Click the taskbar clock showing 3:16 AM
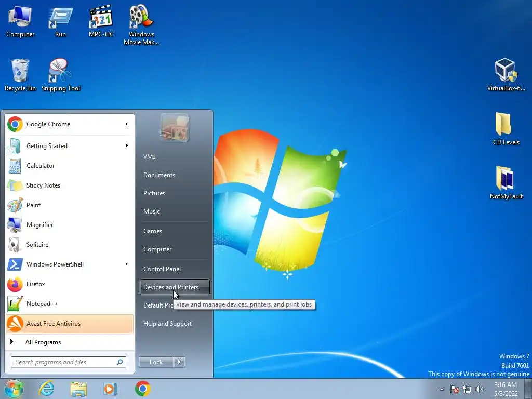This screenshot has width=532, height=399. tap(506, 389)
